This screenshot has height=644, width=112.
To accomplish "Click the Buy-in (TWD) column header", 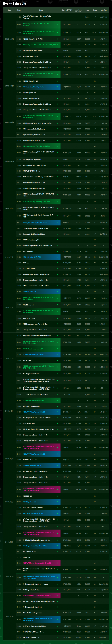I will point(67,10).
